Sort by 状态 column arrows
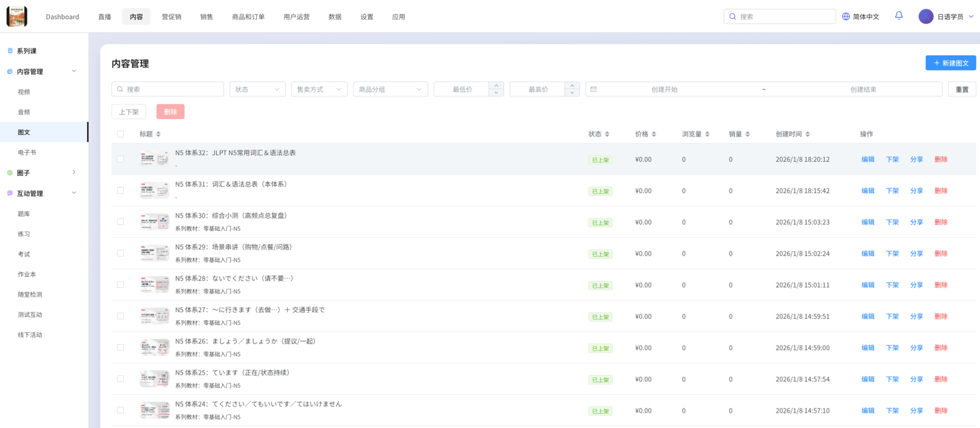Screen dimensions: 980x428 click(x=607, y=134)
